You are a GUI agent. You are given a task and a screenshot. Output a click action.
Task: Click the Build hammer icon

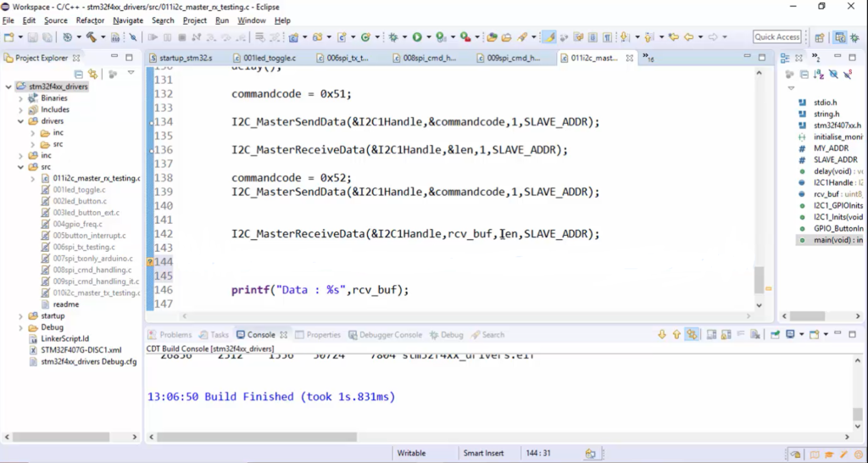coord(92,37)
